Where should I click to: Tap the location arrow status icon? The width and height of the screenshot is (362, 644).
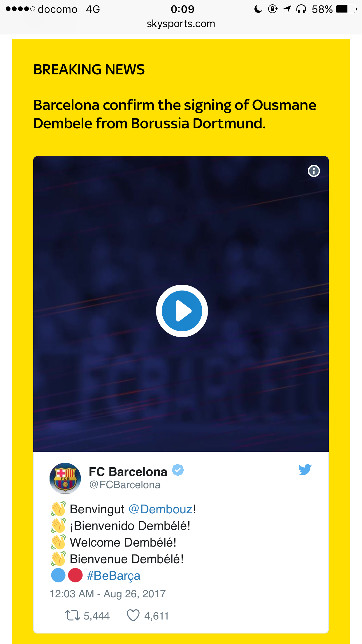click(287, 9)
